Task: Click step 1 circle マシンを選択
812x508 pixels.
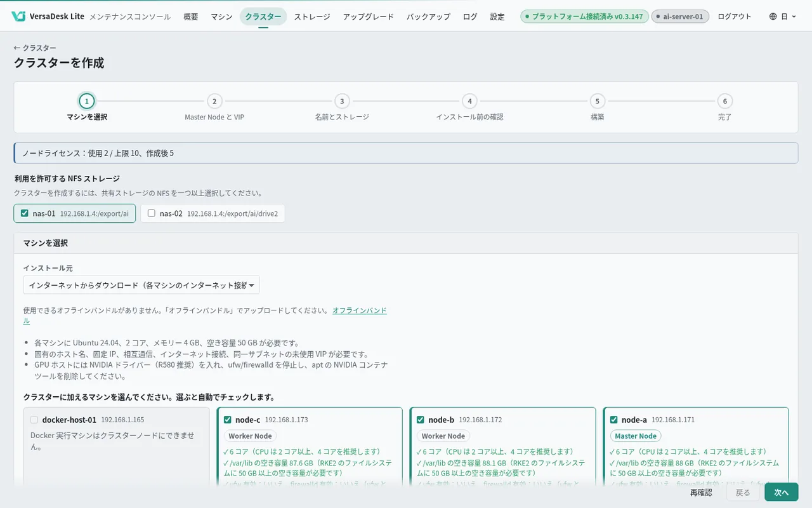Action: point(87,101)
